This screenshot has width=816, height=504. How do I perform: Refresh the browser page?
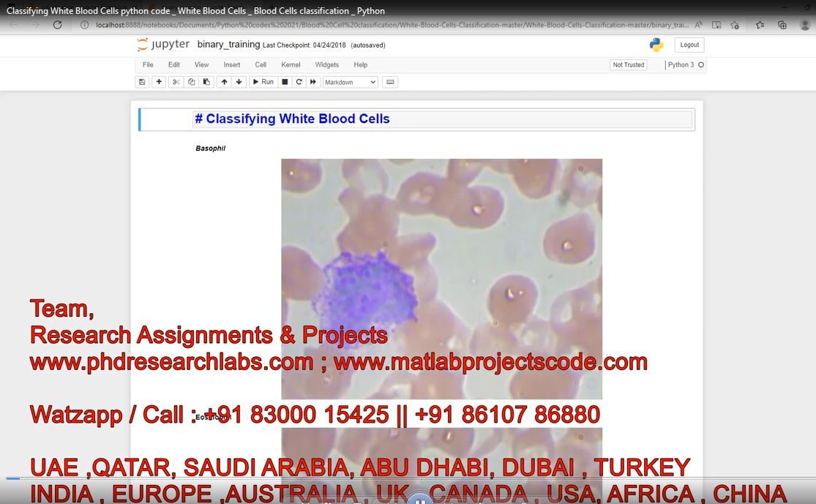[57, 24]
